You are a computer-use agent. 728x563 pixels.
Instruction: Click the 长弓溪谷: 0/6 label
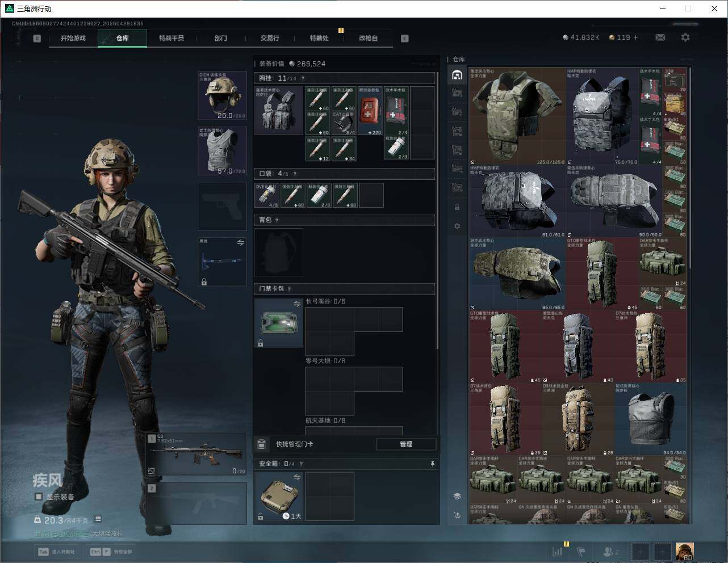coord(325,301)
